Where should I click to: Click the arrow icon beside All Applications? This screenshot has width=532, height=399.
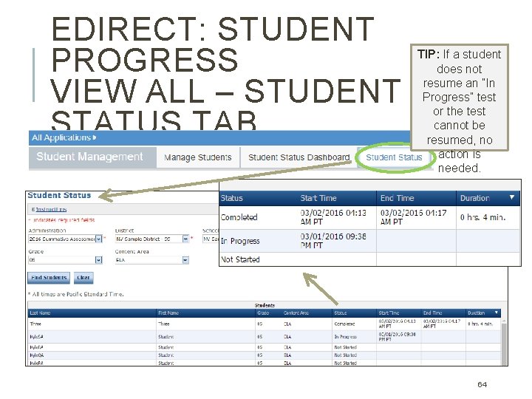coord(95,137)
